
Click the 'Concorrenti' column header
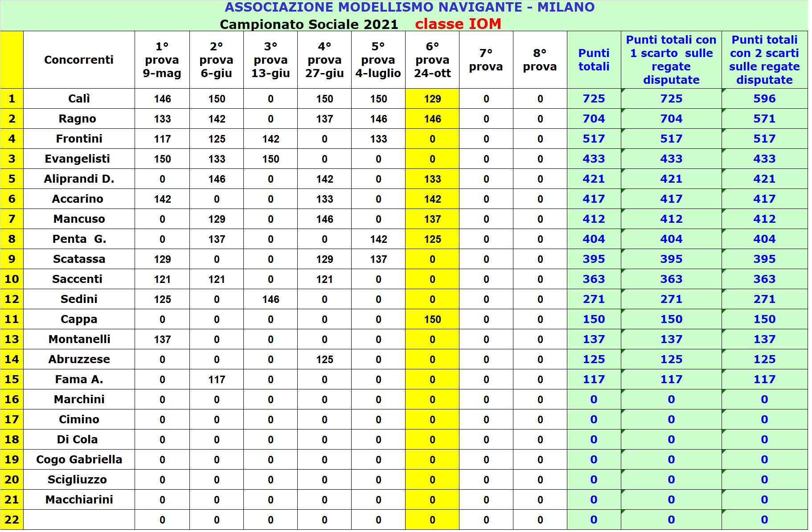pos(79,60)
